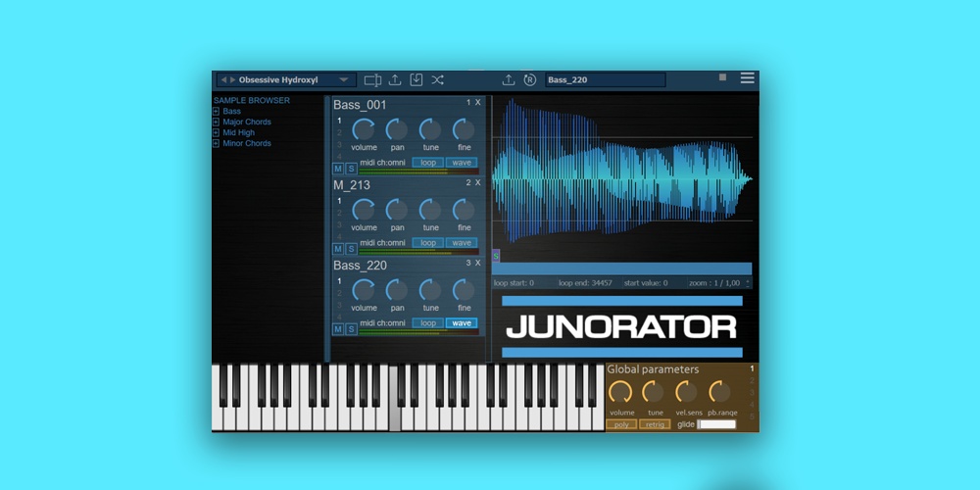Click the retrig button in Global parameters
This screenshot has height=490, width=980.
click(655, 424)
